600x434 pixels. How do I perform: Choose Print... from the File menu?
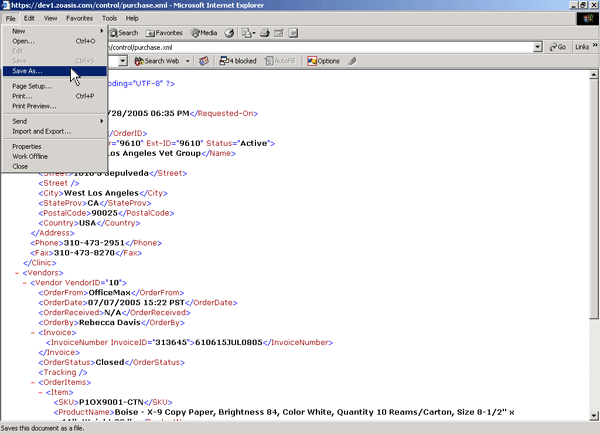[54, 96]
